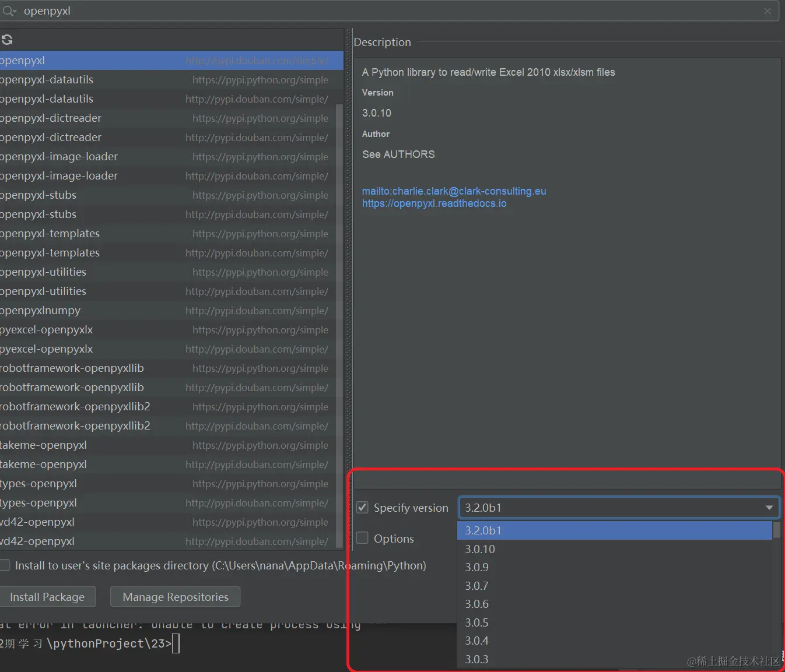This screenshot has width=785, height=672.
Task: Choose version 3.0.4 from the list
Action: tap(615, 641)
